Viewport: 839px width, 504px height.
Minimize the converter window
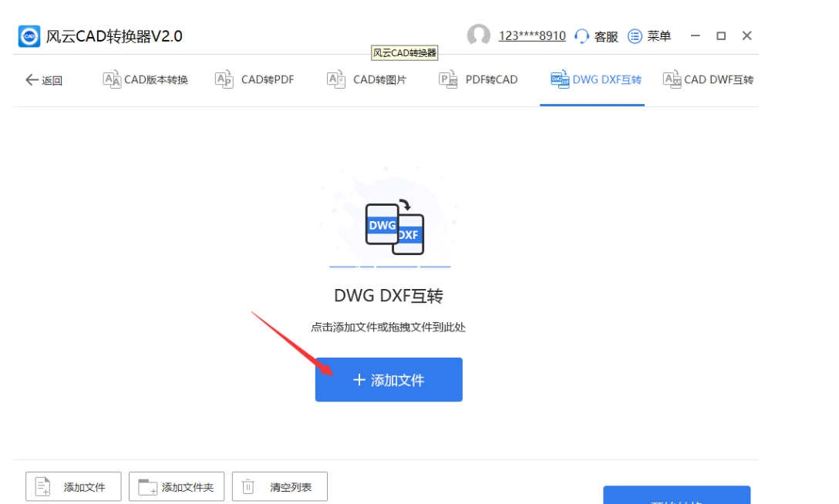(695, 35)
